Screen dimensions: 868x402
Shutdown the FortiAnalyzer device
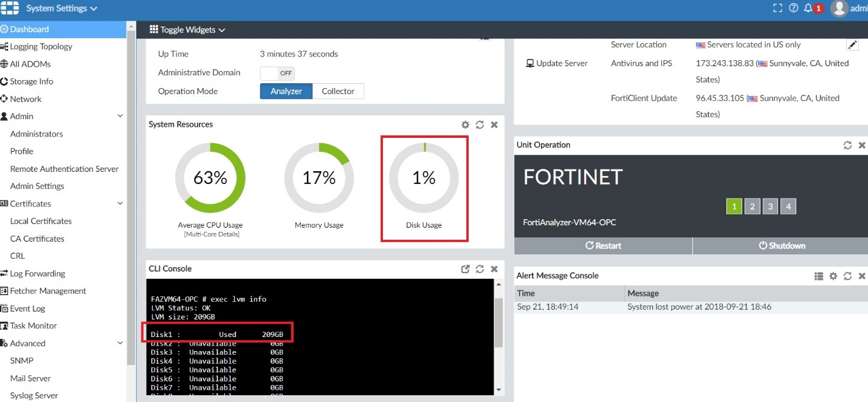tap(782, 245)
